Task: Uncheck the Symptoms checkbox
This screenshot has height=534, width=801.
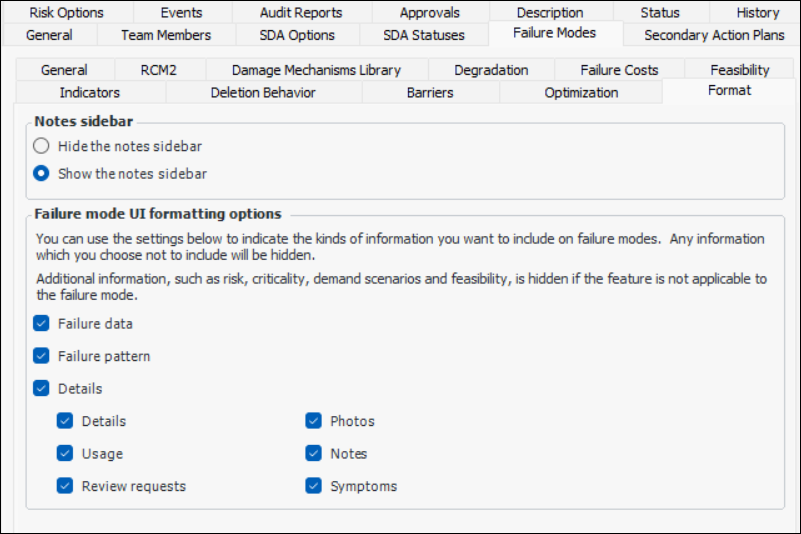Action: tap(314, 486)
